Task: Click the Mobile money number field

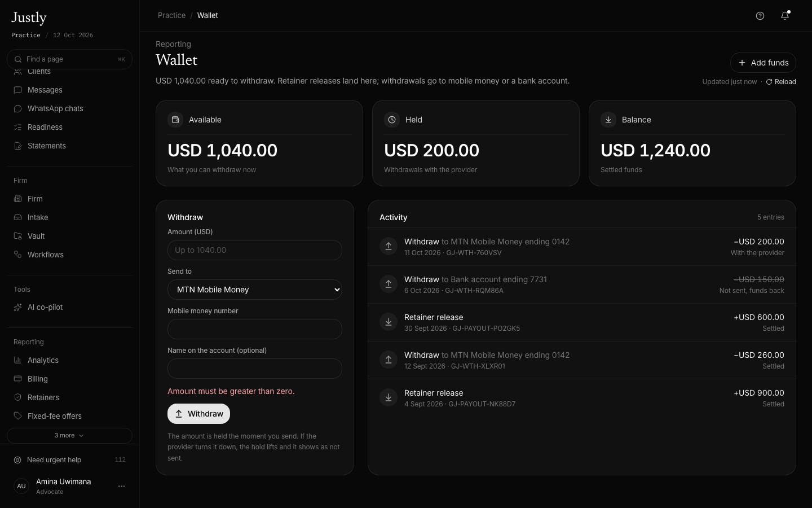Action: pyautogui.click(x=255, y=329)
